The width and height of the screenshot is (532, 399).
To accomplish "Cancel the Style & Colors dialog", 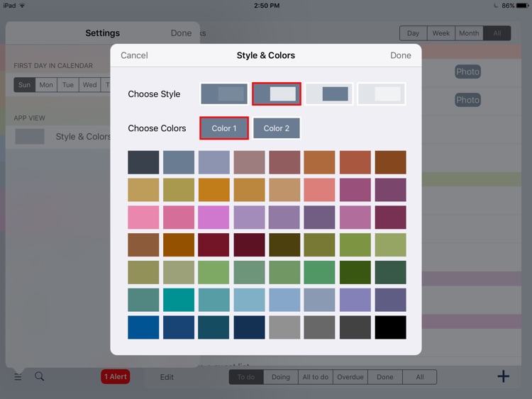I will [x=134, y=55].
